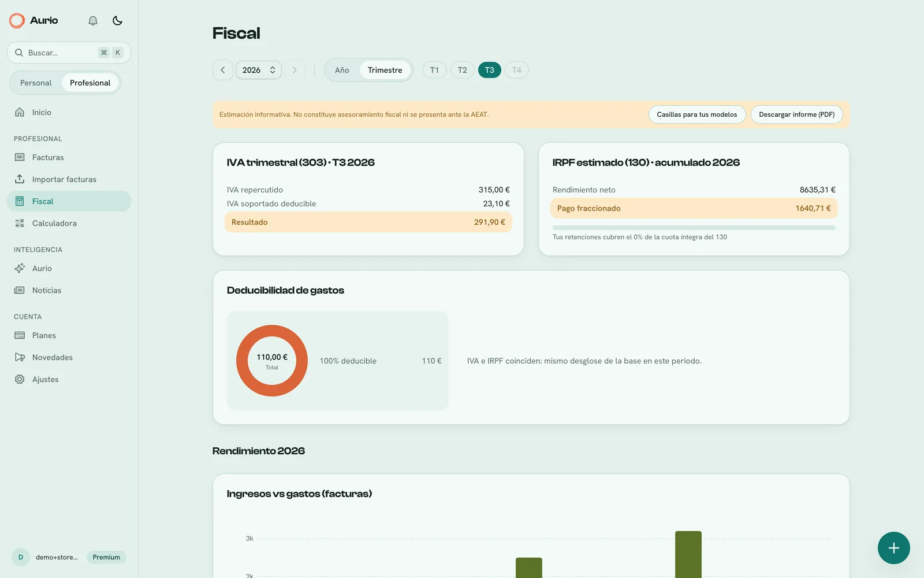Image resolution: width=924 pixels, height=578 pixels.
Task: Click the tallest green chart bar
Action: coord(688,554)
